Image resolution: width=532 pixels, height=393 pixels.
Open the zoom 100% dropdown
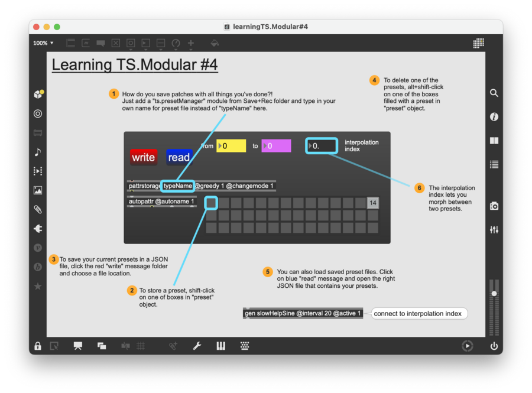43,43
